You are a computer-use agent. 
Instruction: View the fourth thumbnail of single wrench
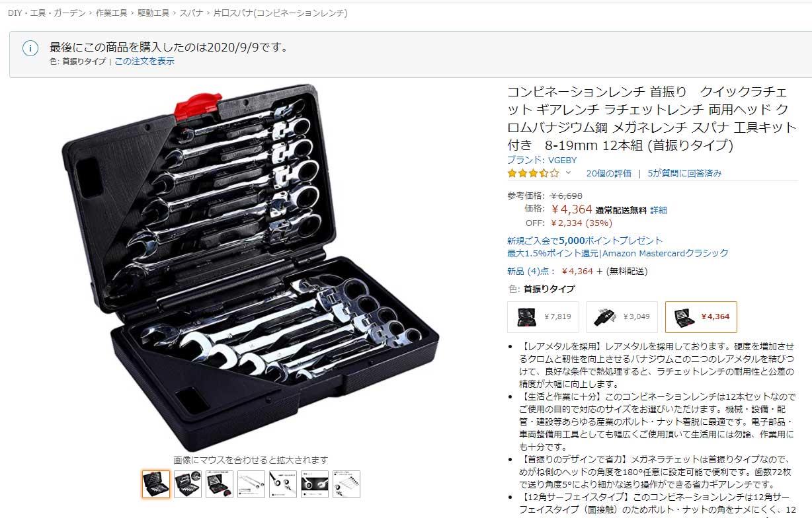251,484
